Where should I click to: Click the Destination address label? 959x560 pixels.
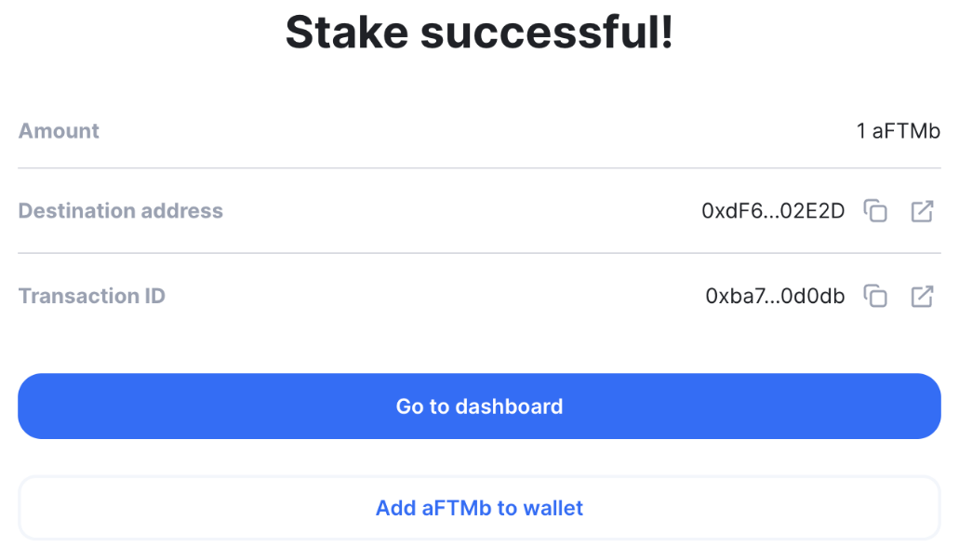pyautogui.click(x=120, y=211)
